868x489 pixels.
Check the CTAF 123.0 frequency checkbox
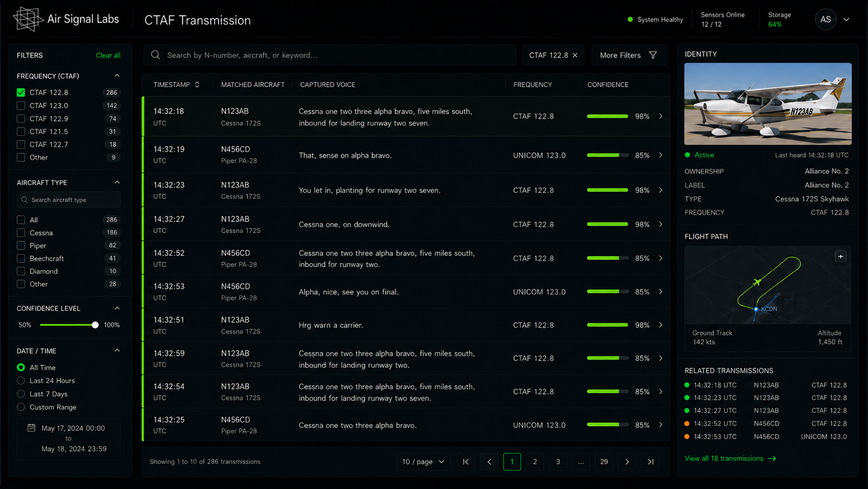21,105
